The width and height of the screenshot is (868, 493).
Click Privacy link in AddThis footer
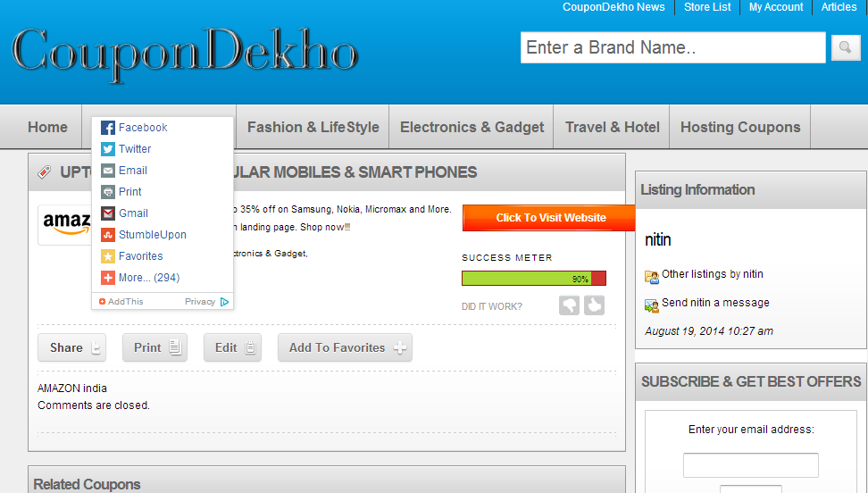pos(200,302)
